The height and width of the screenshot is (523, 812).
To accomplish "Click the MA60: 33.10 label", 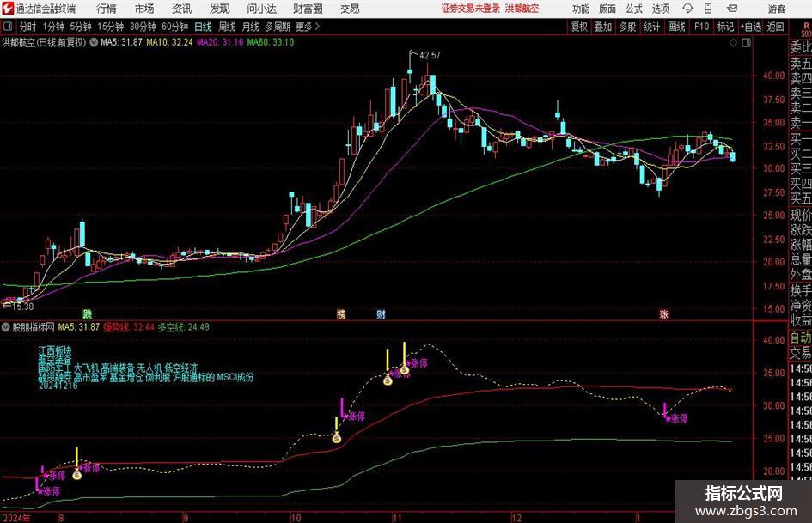I will tap(271, 42).
